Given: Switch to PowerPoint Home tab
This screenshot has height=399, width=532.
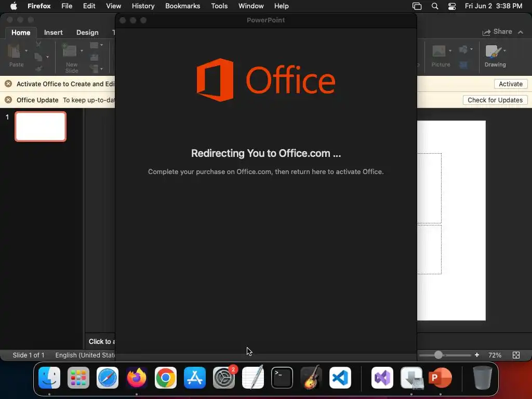Looking at the screenshot, I should coord(21,33).
